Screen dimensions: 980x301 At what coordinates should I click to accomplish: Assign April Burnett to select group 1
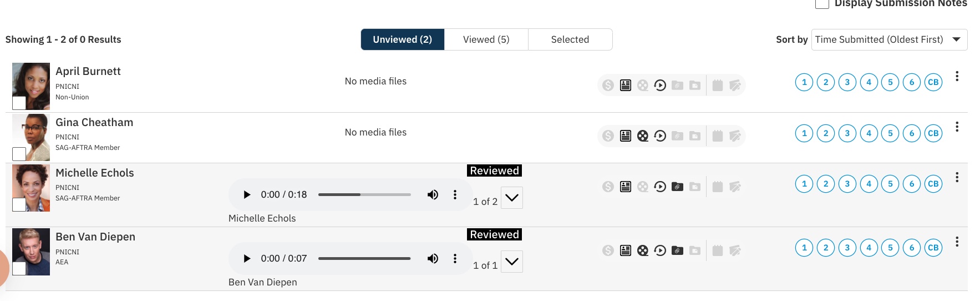(804, 83)
